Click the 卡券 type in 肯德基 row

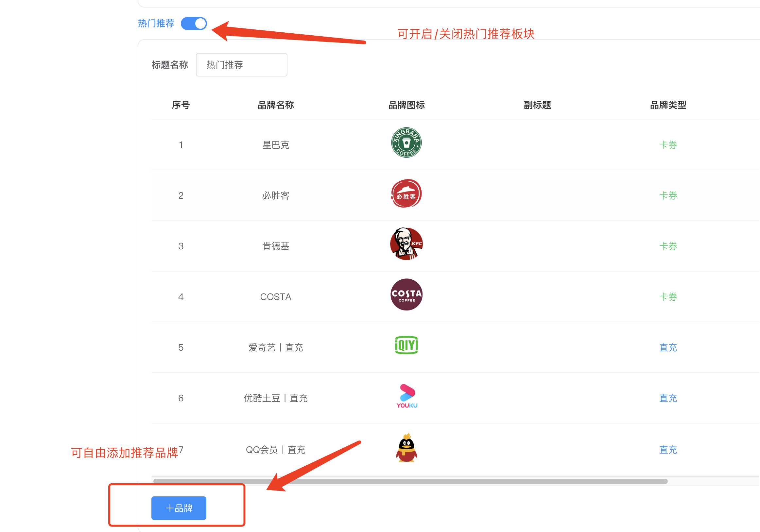click(668, 246)
